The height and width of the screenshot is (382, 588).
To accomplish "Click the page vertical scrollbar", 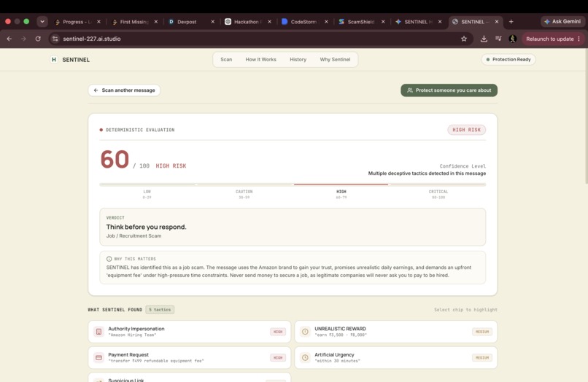I will 586,116.
